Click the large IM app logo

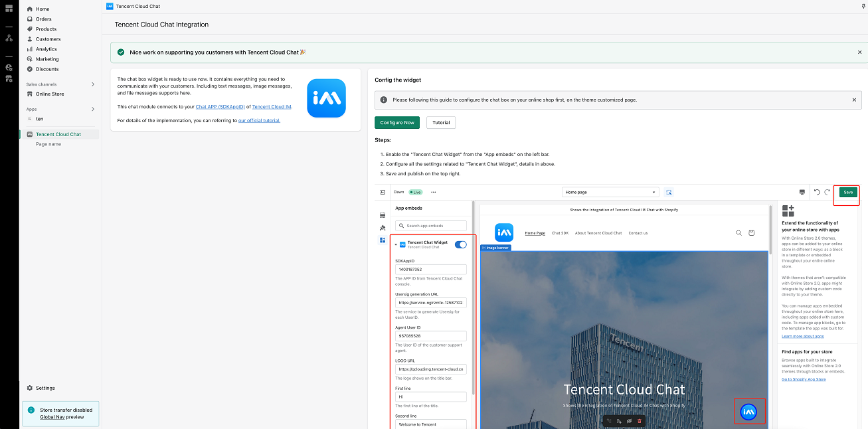coord(327,98)
